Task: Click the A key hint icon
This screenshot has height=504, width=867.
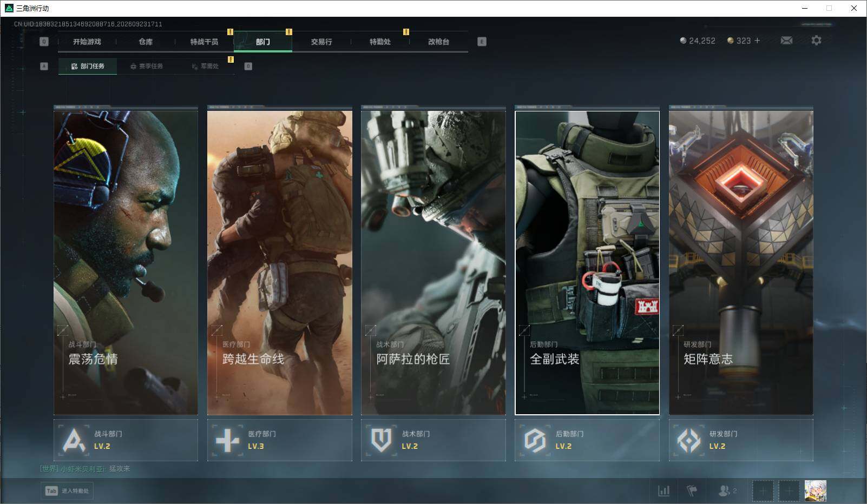Action: coord(44,66)
